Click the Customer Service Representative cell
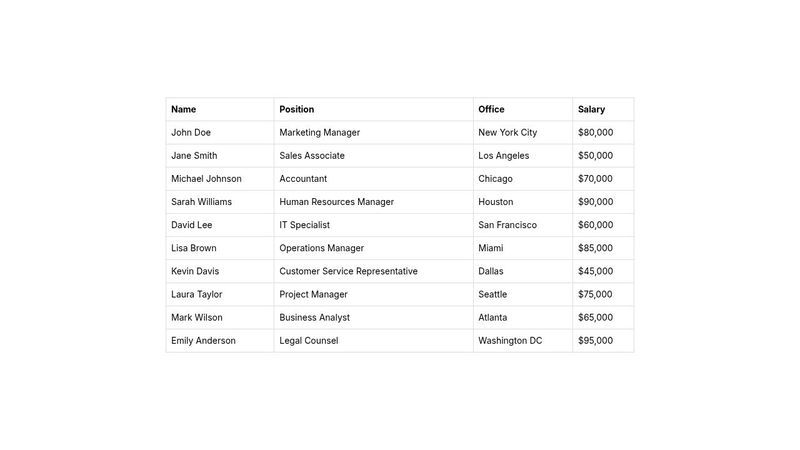800x450 pixels. [x=349, y=271]
